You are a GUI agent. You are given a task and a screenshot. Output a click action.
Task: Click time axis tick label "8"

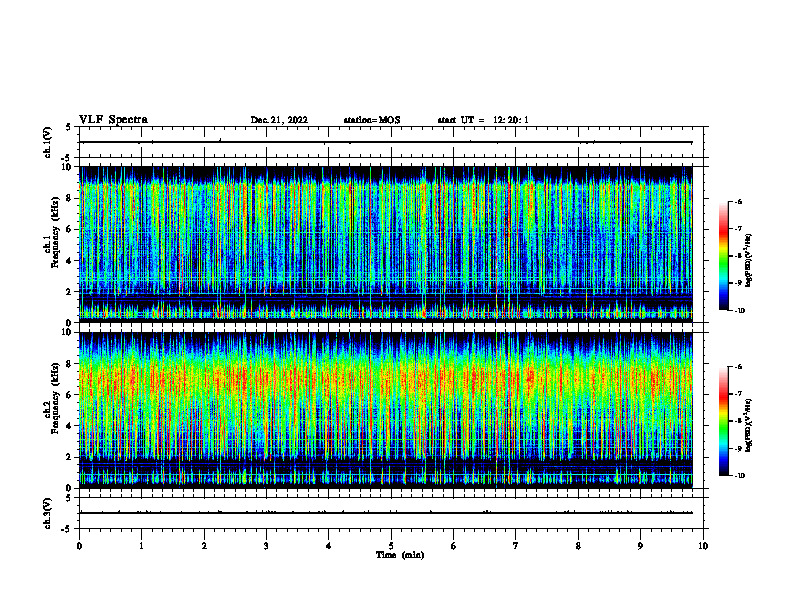pos(578,546)
